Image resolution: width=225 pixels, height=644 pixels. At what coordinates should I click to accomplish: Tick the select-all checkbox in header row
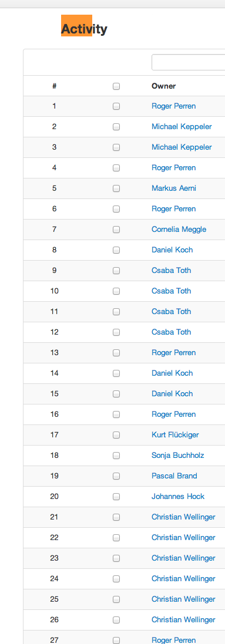click(x=116, y=86)
